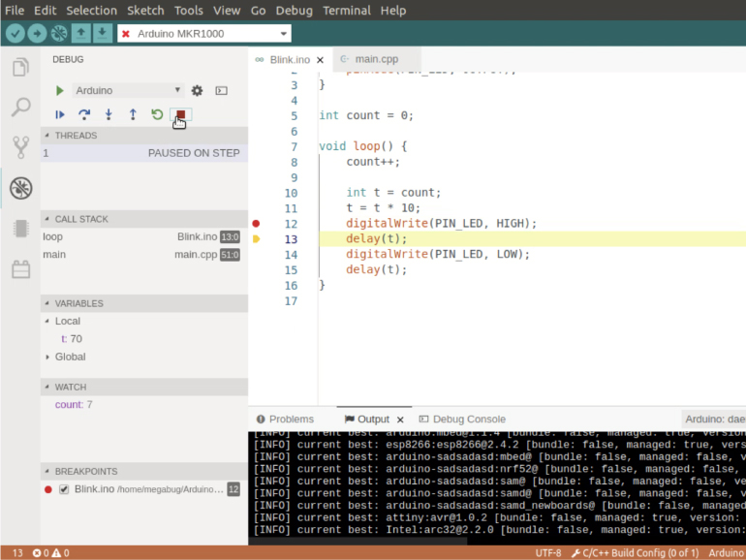Click the line 10 gutter number
746x560 pixels.
[x=291, y=193]
